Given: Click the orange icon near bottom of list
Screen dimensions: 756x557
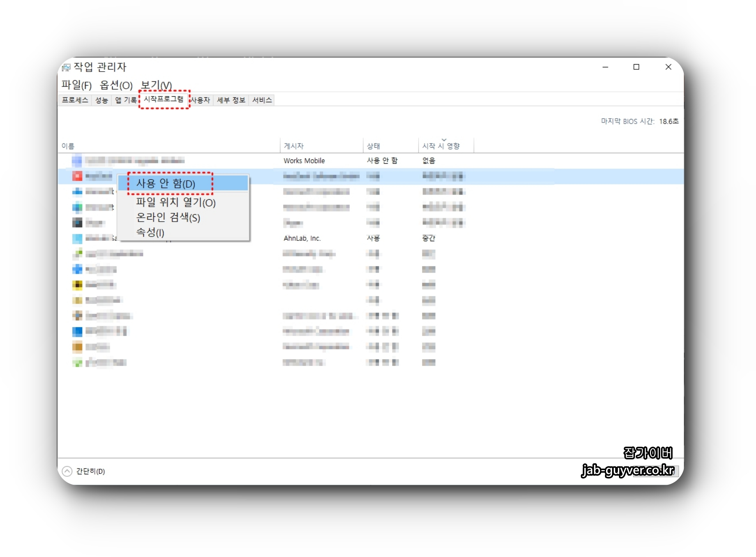Looking at the screenshot, I should click(77, 347).
